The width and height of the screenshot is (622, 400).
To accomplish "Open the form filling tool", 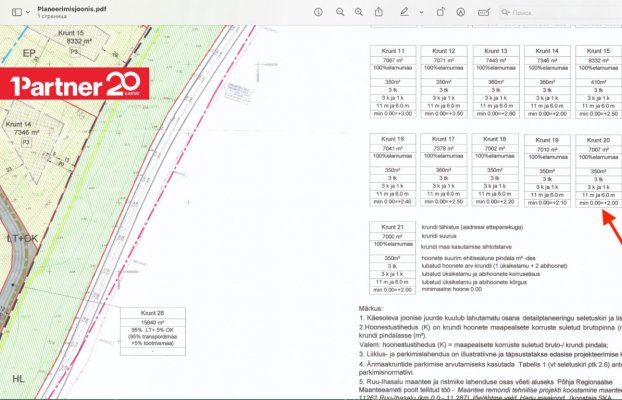I will point(485,11).
